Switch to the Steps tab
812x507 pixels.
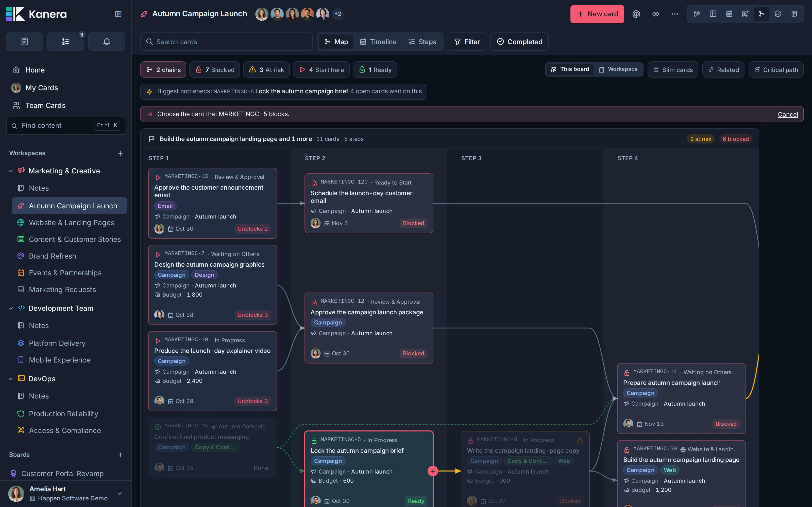tap(422, 42)
